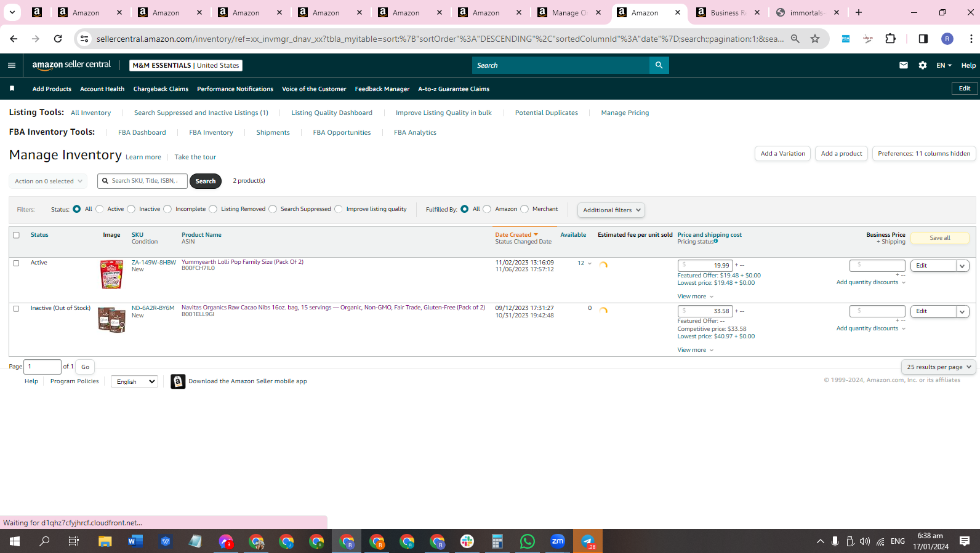Open the Chrome three-dot menu
Image resolution: width=980 pixels, height=553 pixels.
pos(971,39)
